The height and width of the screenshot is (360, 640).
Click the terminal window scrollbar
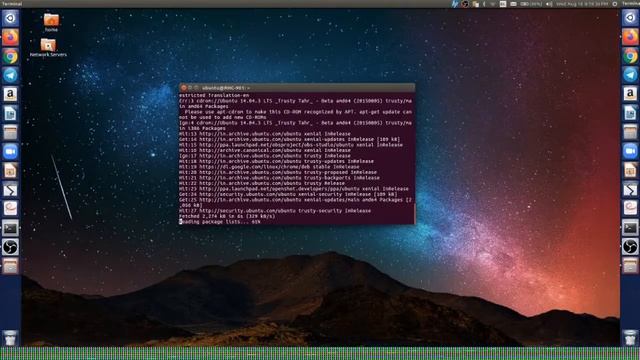click(414, 213)
